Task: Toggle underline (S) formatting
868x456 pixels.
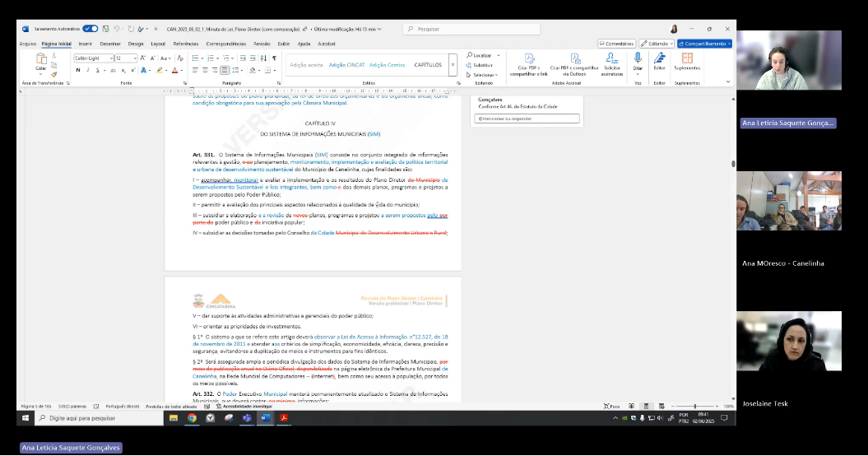Action: (x=97, y=70)
